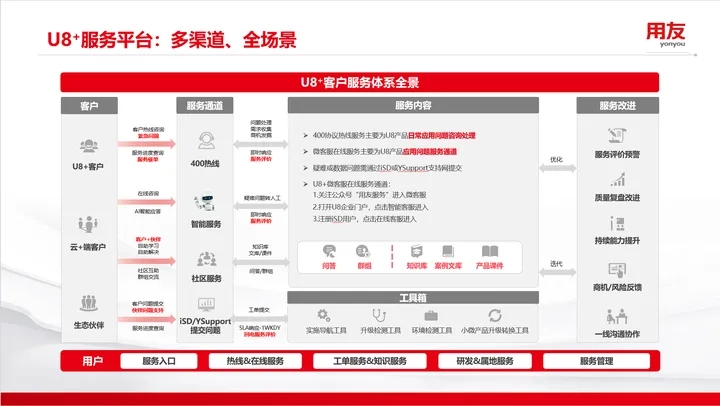
Task: Select the 环境检测工具 briefcase icon
Action: pos(431,316)
